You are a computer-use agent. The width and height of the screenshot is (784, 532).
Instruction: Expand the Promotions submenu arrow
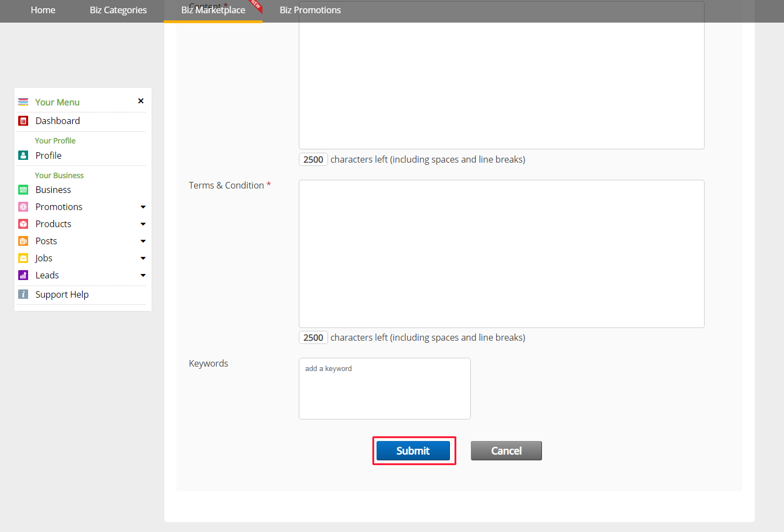point(143,207)
